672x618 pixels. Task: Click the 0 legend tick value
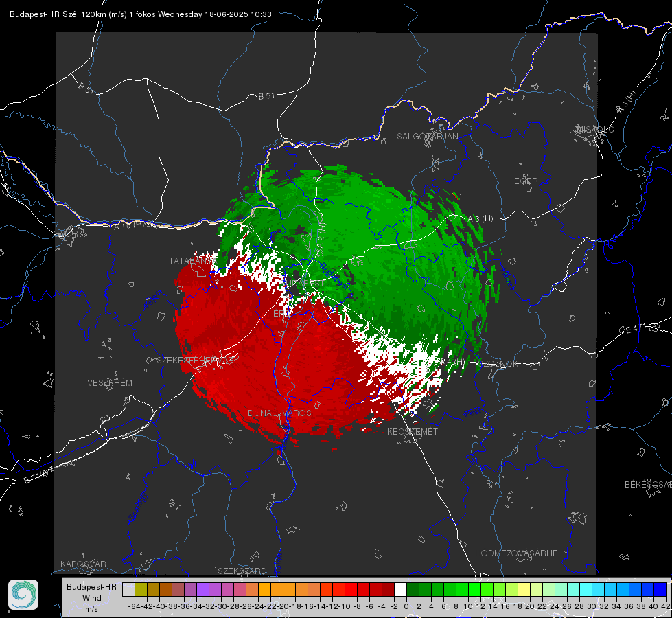pos(406,606)
